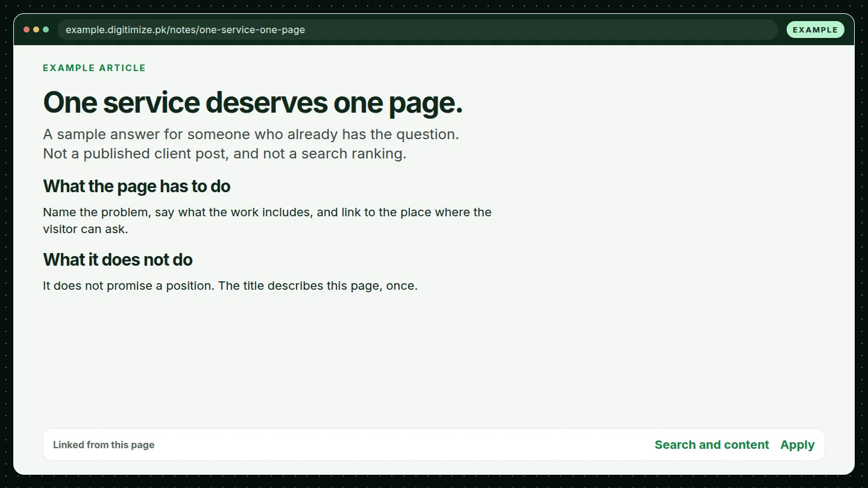Click the 'What it does not do' subheading
The image size is (868, 488).
click(x=118, y=260)
